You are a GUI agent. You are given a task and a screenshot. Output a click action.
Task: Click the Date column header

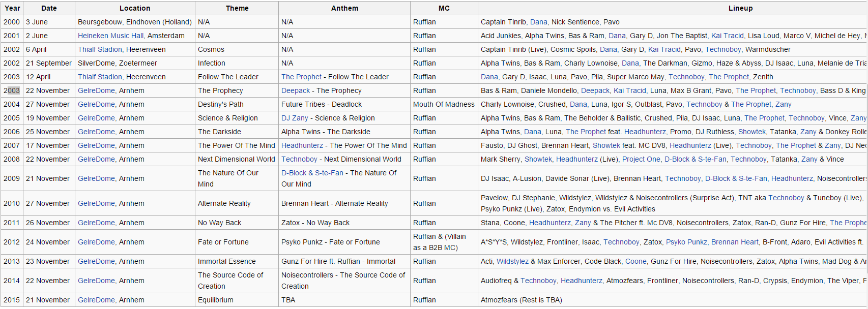49,8
